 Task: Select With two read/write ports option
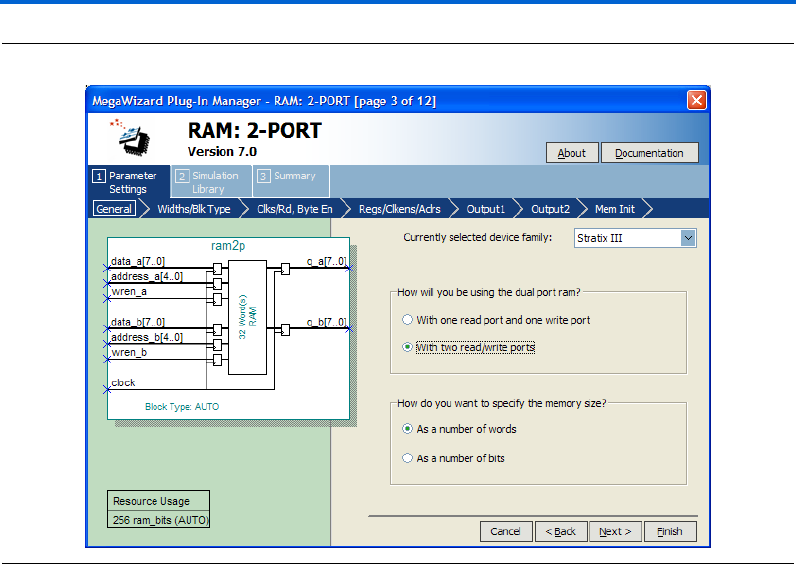pos(468,347)
